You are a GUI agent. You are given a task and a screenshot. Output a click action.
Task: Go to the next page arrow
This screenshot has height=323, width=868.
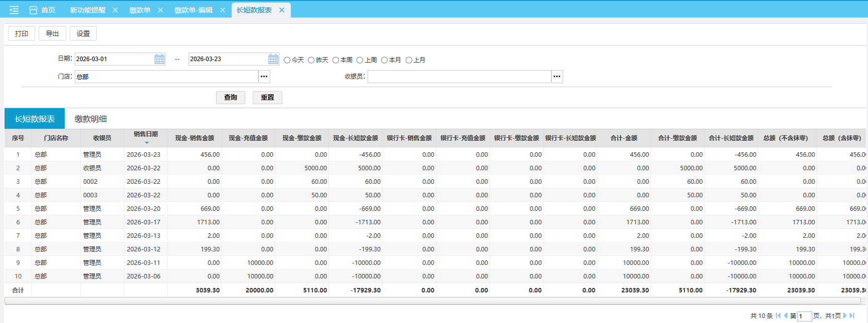tap(845, 315)
